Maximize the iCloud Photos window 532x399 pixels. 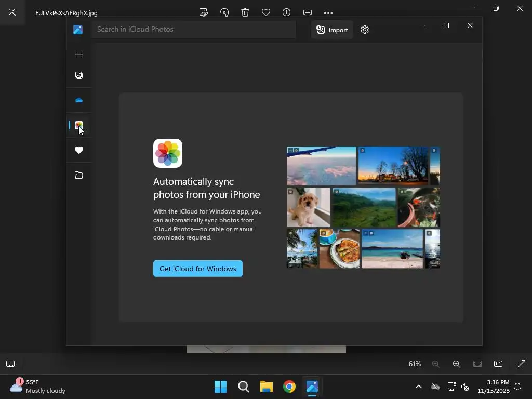tap(446, 25)
